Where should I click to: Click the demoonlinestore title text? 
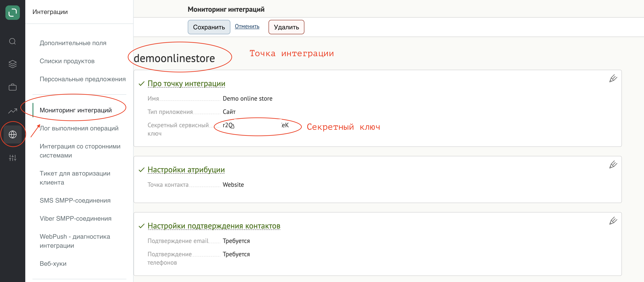tap(174, 58)
